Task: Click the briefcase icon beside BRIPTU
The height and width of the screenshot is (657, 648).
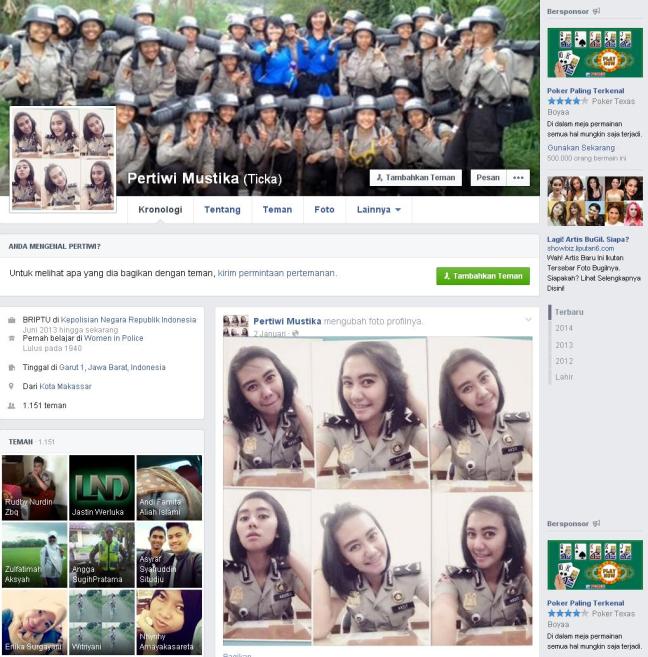Action: point(12,320)
